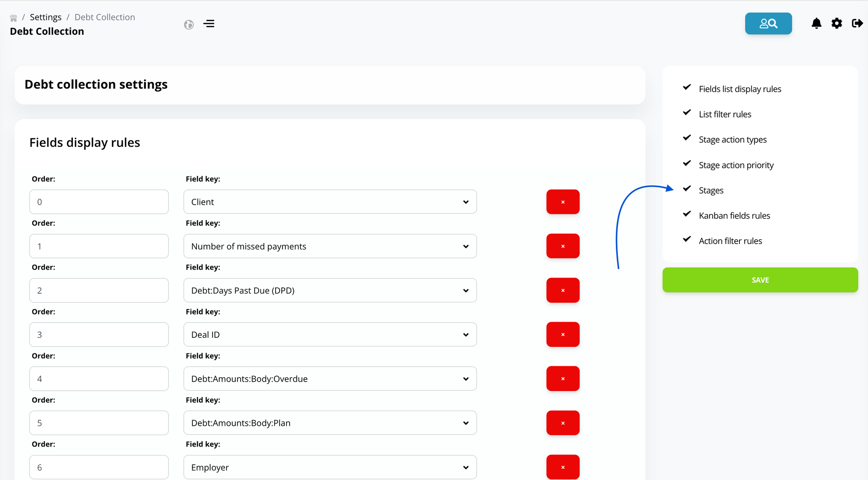Click the home icon in the breadcrumb
The image size is (868, 480).
click(x=13, y=18)
